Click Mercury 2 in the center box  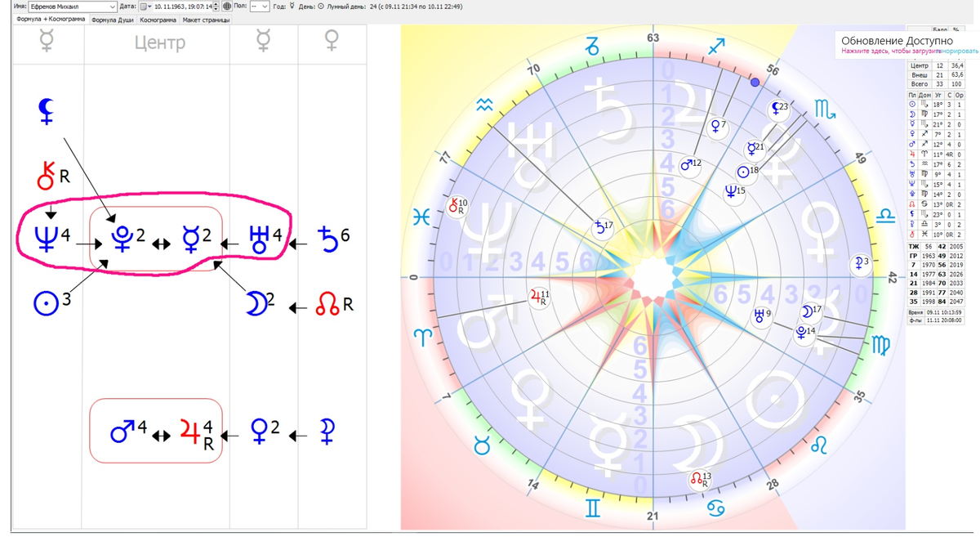click(x=195, y=240)
